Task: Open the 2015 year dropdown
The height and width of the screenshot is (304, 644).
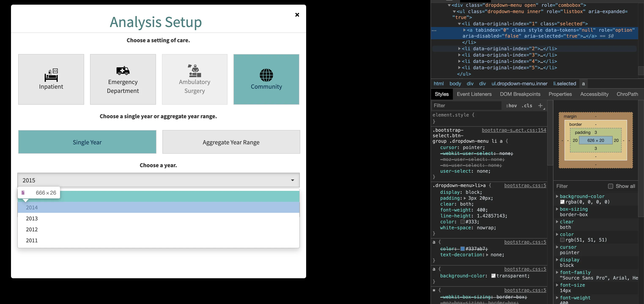Action: (x=159, y=180)
